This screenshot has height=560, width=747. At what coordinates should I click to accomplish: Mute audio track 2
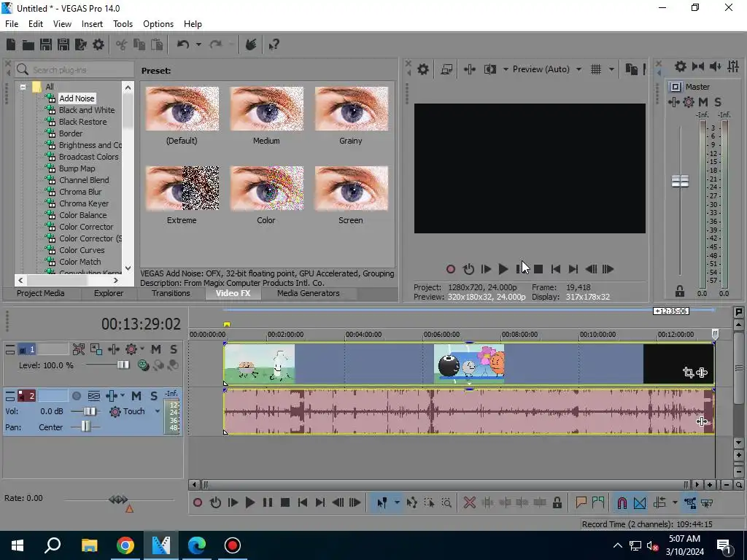(136, 396)
